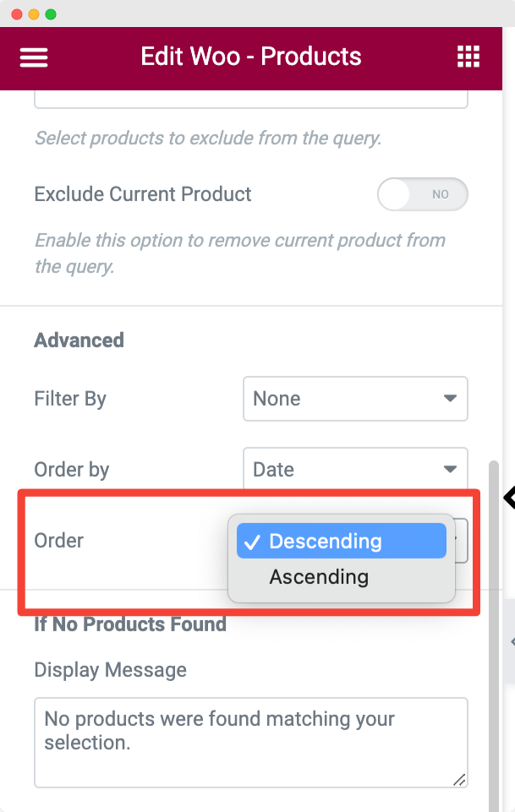Click the black panel collapse arrow
The width and height of the screenshot is (515, 812).
509,498
